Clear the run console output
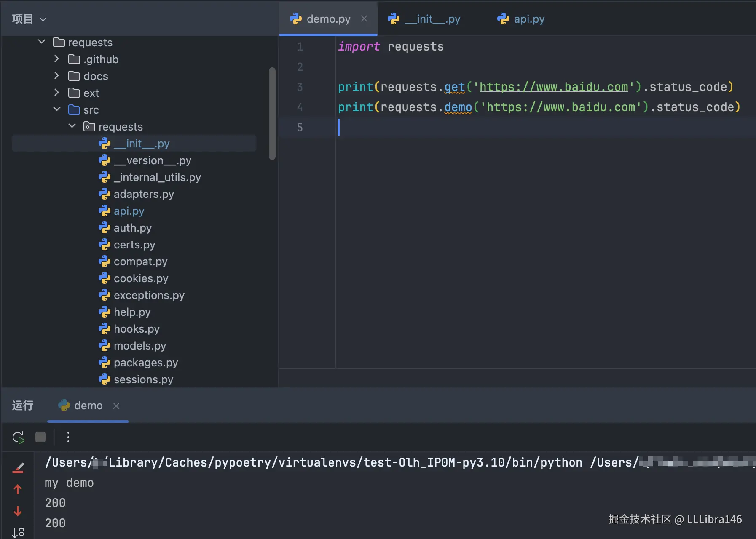756x539 pixels. (x=18, y=468)
